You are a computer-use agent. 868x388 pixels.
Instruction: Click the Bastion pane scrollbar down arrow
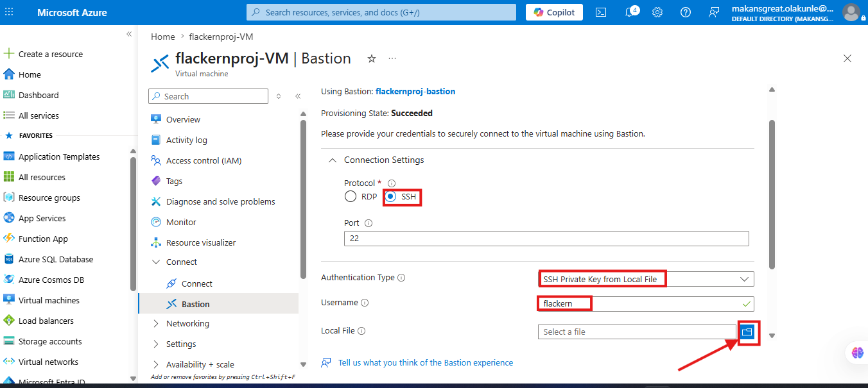pyautogui.click(x=772, y=335)
